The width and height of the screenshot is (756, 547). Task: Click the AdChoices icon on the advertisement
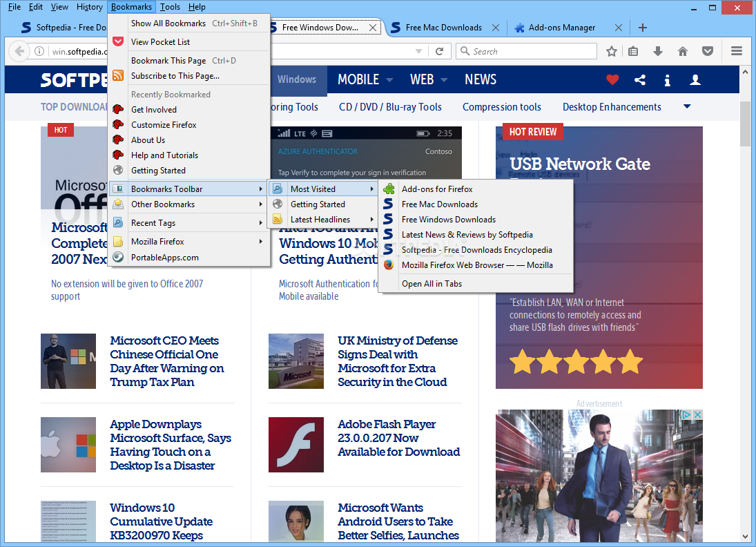pos(685,414)
